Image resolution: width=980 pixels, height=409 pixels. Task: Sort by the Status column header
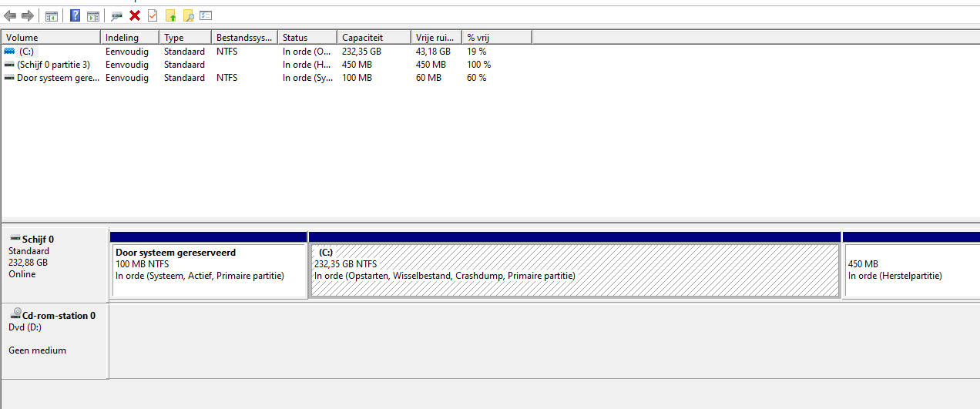pyautogui.click(x=307, y=37)
